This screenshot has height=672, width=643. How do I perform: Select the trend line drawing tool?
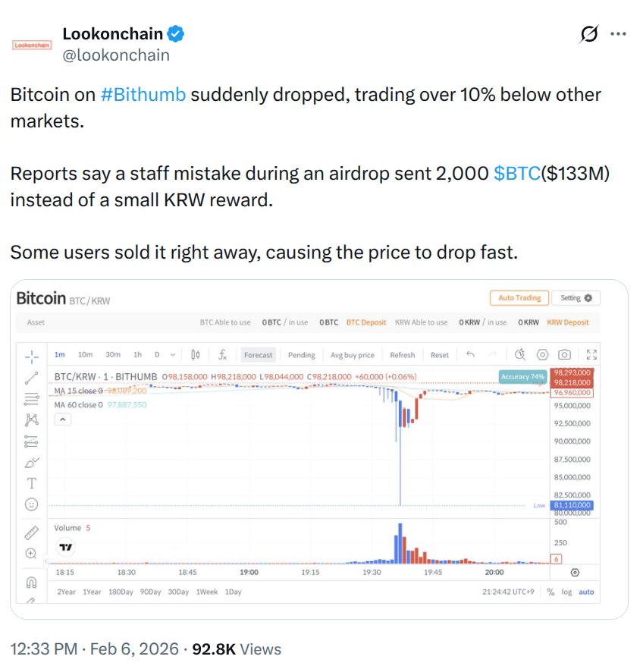(x=32, y=377)
